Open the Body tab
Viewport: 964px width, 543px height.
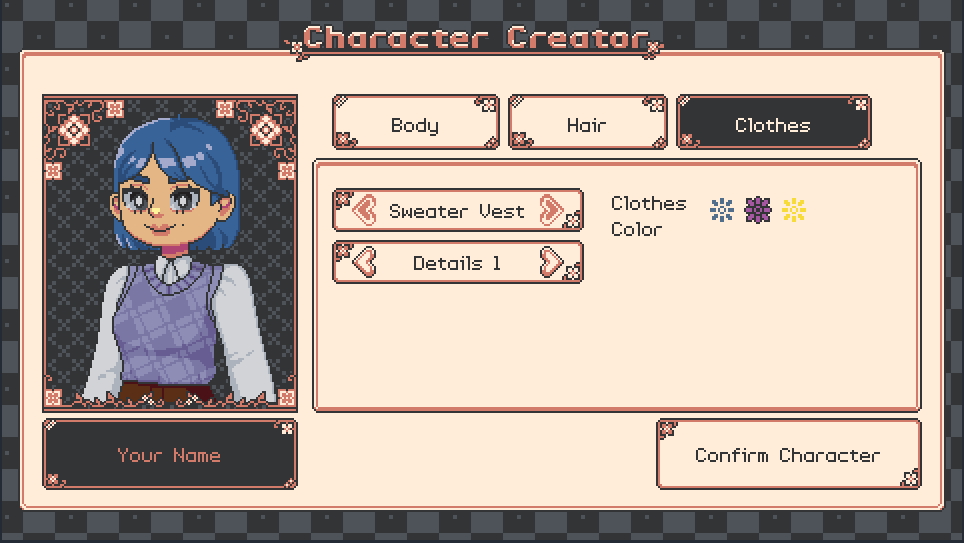pos(416,122)
